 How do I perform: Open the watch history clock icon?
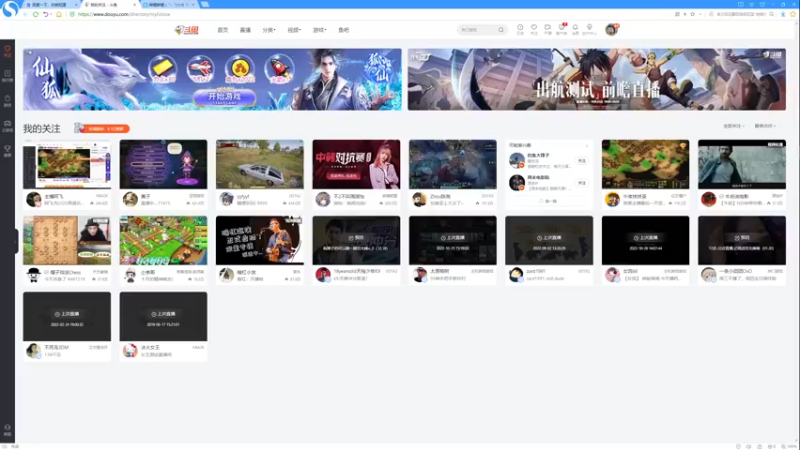pos(520,28)
